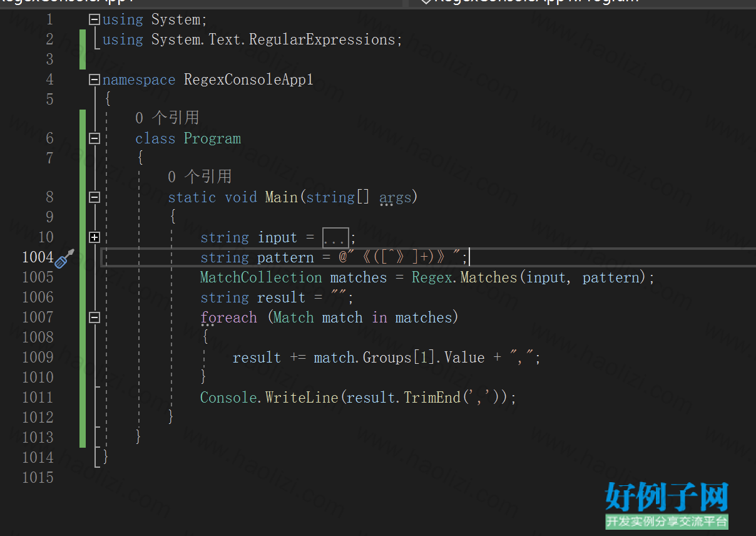Open '0 个引用' above Main method

200,177
